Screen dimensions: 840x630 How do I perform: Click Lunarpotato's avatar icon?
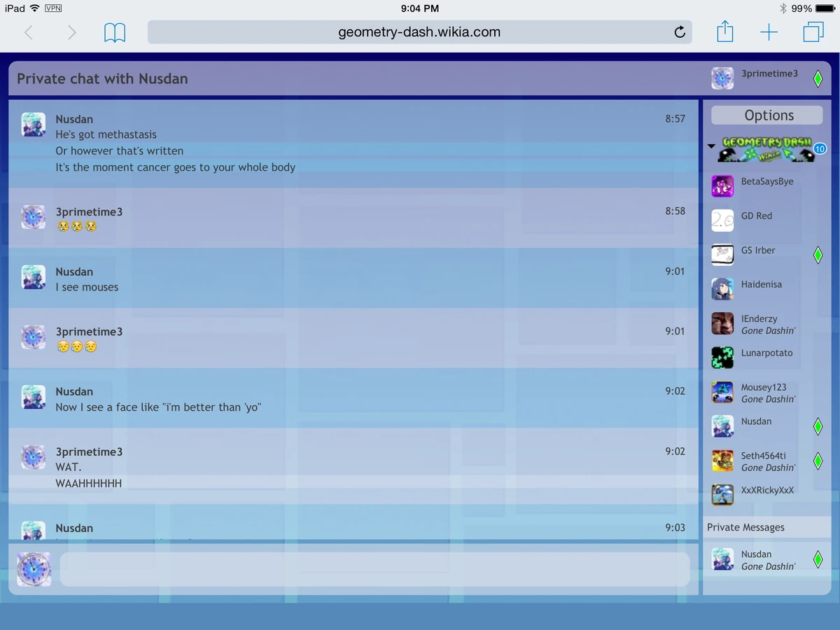point(722,357)
